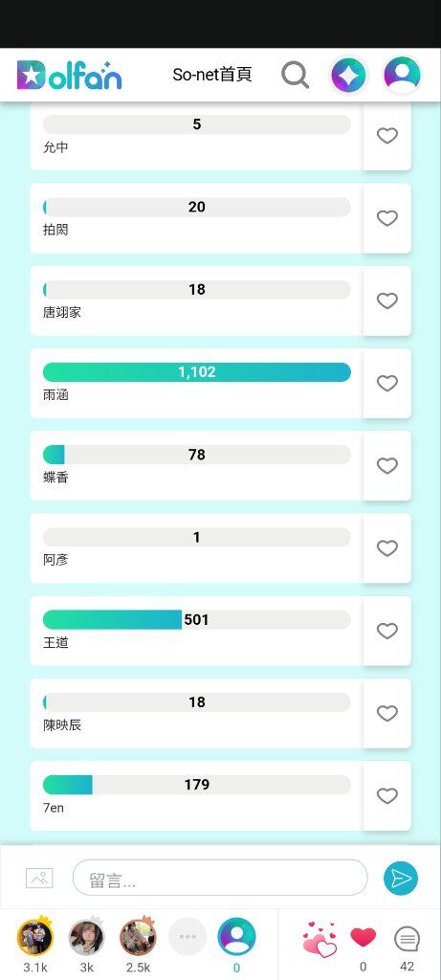Tap the pink floating hearts icon
Screen dimensions: 441x980
tap(320, 940)
